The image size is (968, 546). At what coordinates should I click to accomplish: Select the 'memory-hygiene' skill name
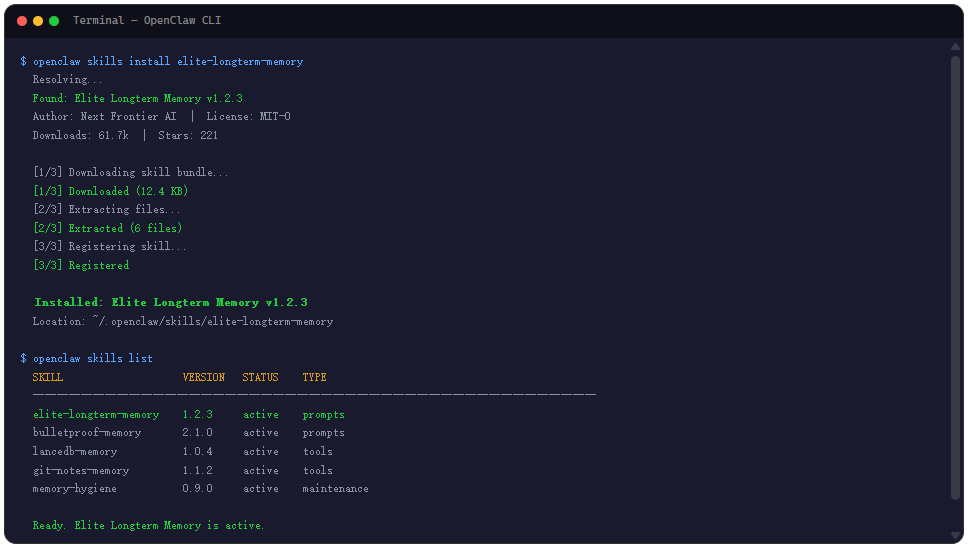click(75, 489)
